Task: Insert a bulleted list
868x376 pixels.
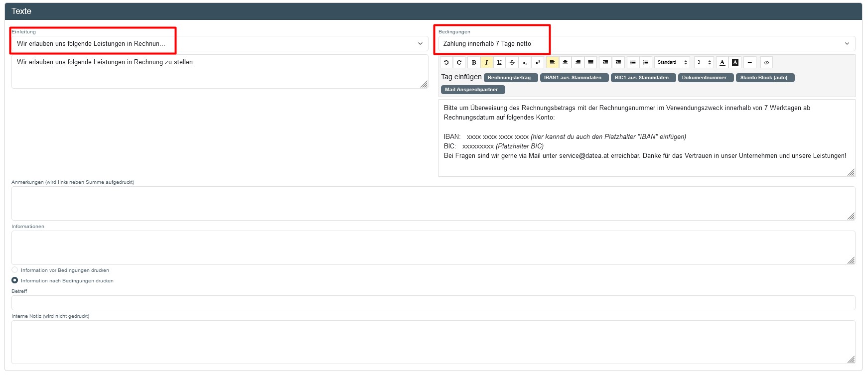Action: 633,62
